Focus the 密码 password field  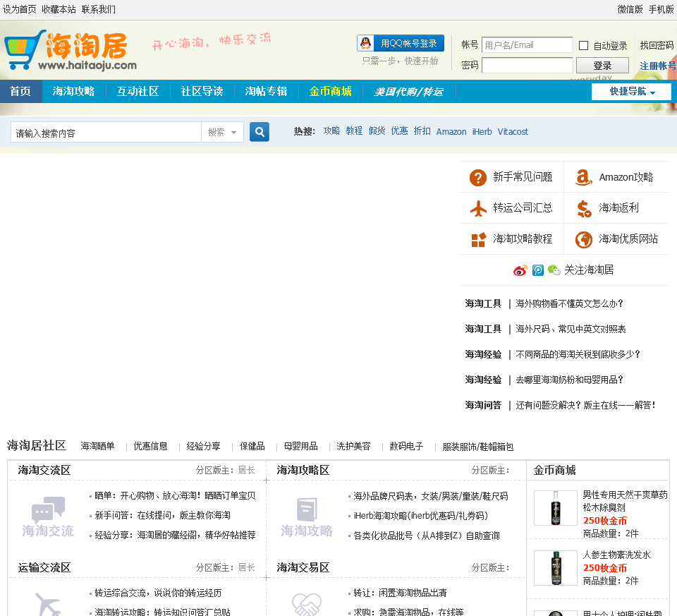click(527, 65)
